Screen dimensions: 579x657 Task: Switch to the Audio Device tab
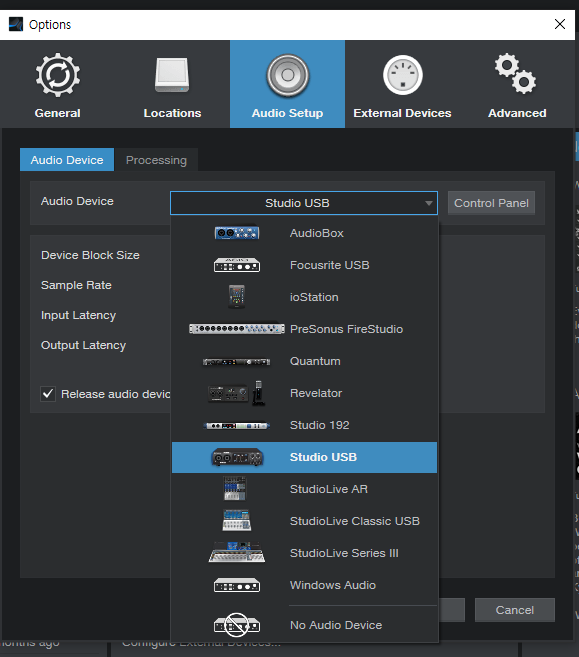coord(67,160)
